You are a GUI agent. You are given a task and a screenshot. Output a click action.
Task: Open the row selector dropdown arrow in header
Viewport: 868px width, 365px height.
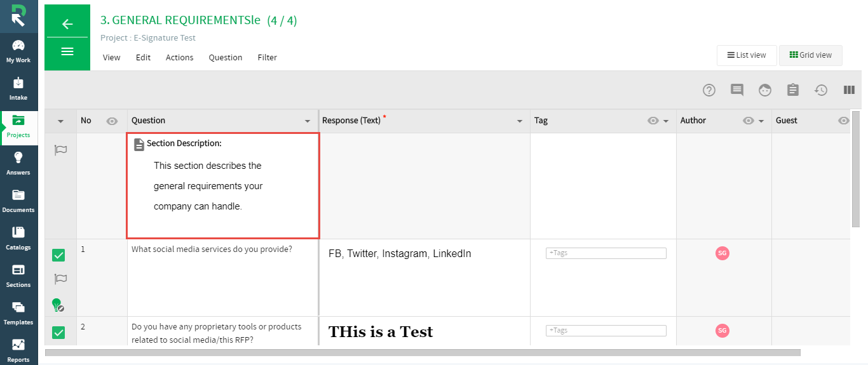(x=61, y=121)
